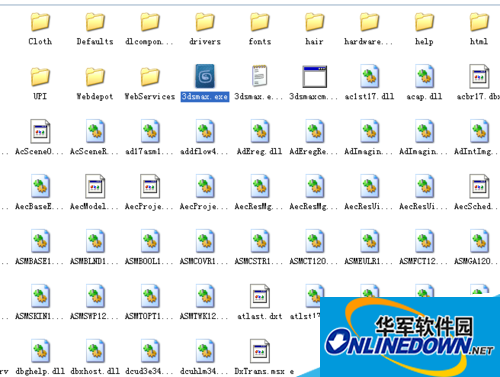
Task: Select the Webdepot folder icon
Action: 95,76
